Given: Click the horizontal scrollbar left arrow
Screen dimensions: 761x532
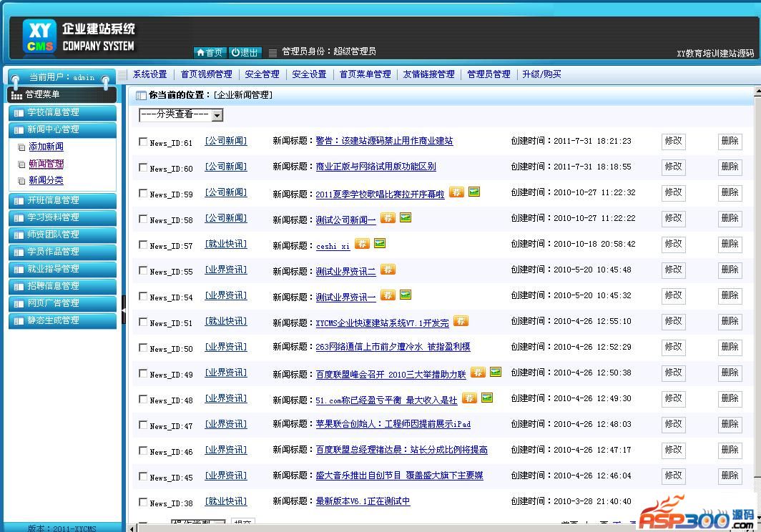Looking at the screenshot, I should point(132,528).
